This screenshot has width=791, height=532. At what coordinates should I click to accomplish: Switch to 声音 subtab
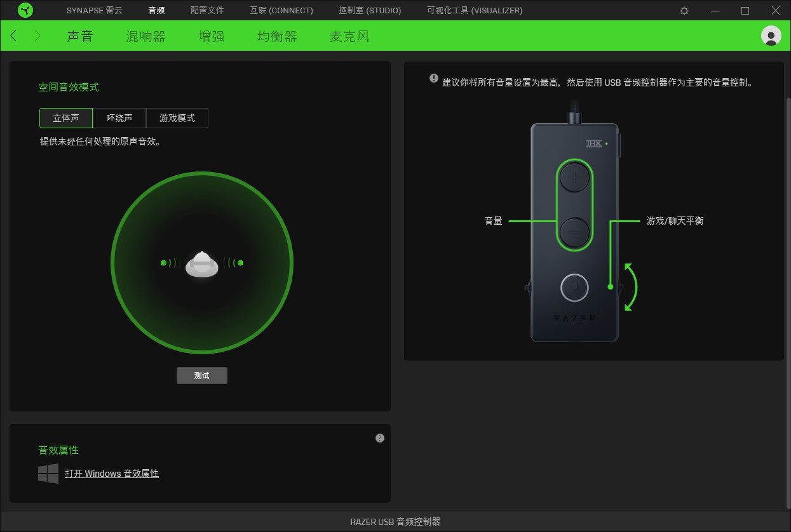[80, 36]
